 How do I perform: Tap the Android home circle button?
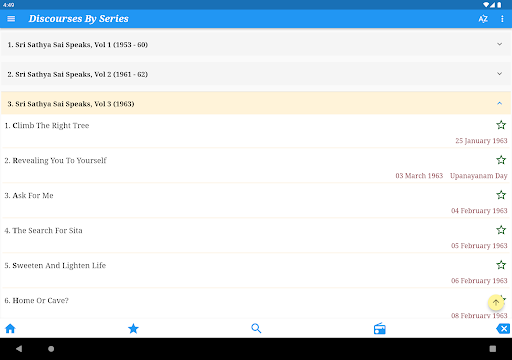pyautogui.click(x=51, y=349)
